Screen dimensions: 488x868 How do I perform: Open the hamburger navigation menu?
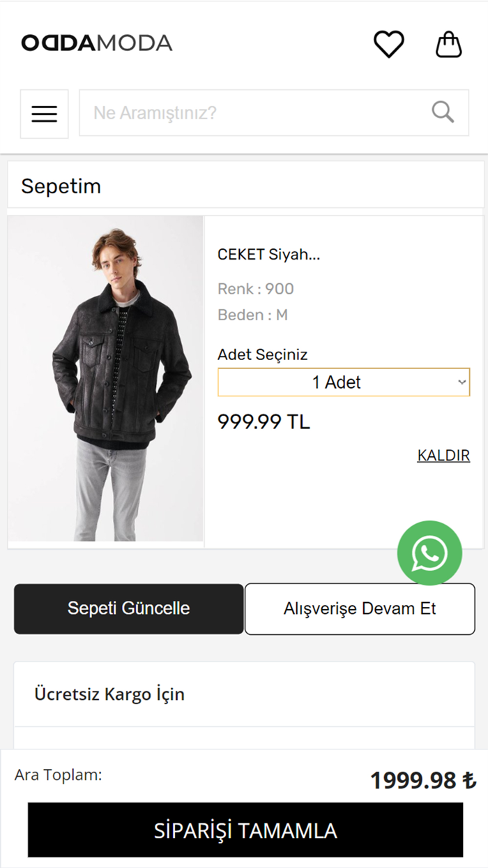coord(44,113)
